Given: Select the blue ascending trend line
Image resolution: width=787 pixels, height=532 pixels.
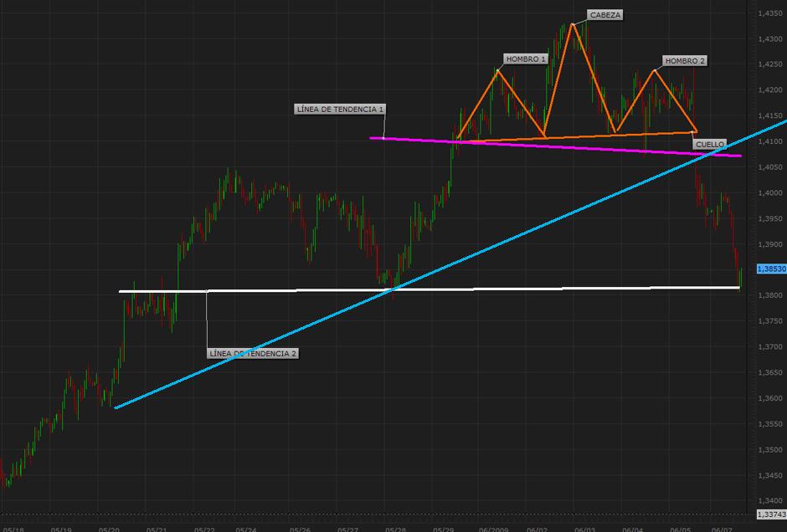Looking at the screenshot, I should click(x=452, y=264).
